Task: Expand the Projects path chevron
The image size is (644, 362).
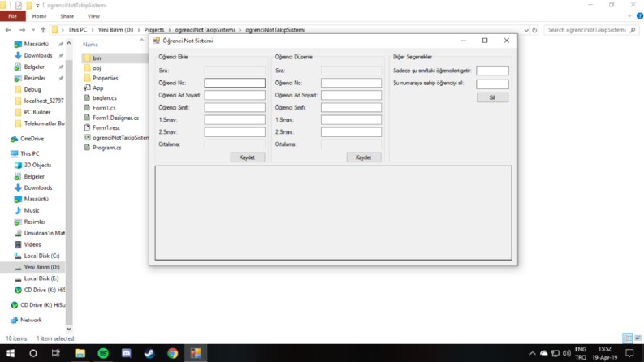Action: (170, 30)
